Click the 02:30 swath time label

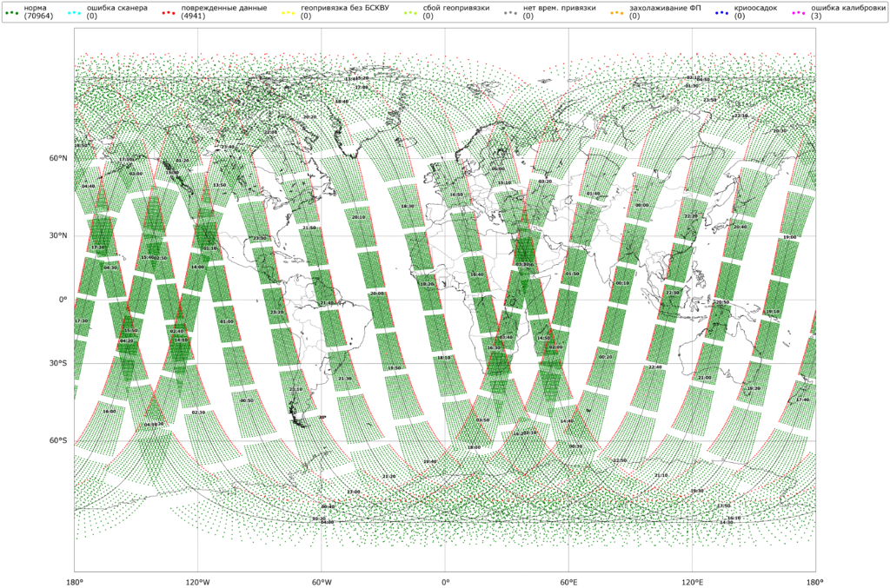(x=199, y=413)
